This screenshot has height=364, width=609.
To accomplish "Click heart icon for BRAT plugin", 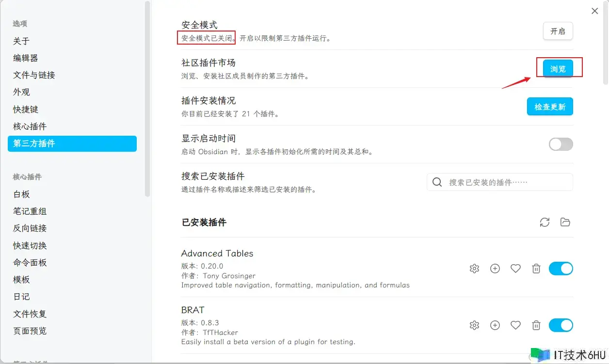I will [x=515, y=325].
